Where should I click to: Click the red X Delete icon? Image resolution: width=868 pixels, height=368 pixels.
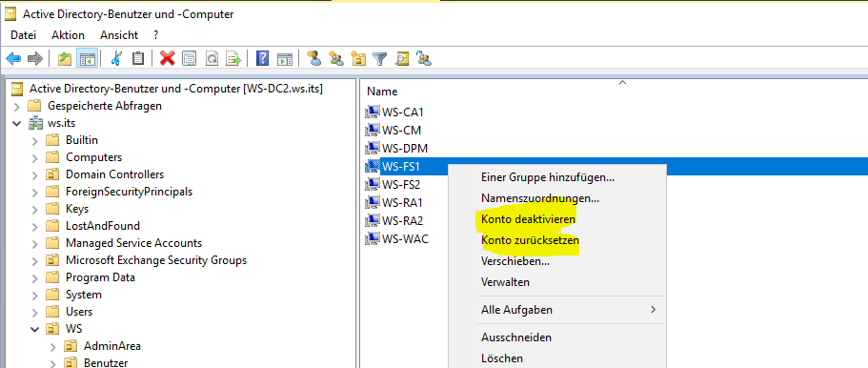(167, 58)
